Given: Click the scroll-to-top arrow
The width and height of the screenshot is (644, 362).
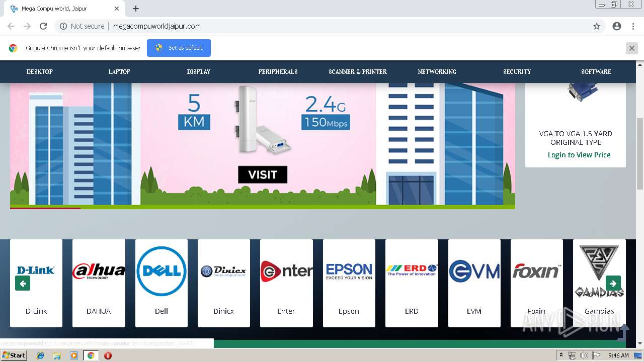Looking at the screenshot, I should click(x=624, y=332).
